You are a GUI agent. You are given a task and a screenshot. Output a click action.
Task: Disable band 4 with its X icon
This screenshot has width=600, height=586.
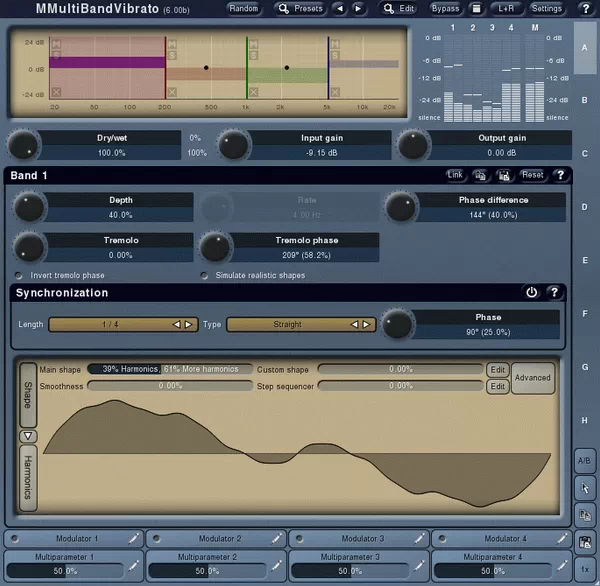tap(335, 92)
